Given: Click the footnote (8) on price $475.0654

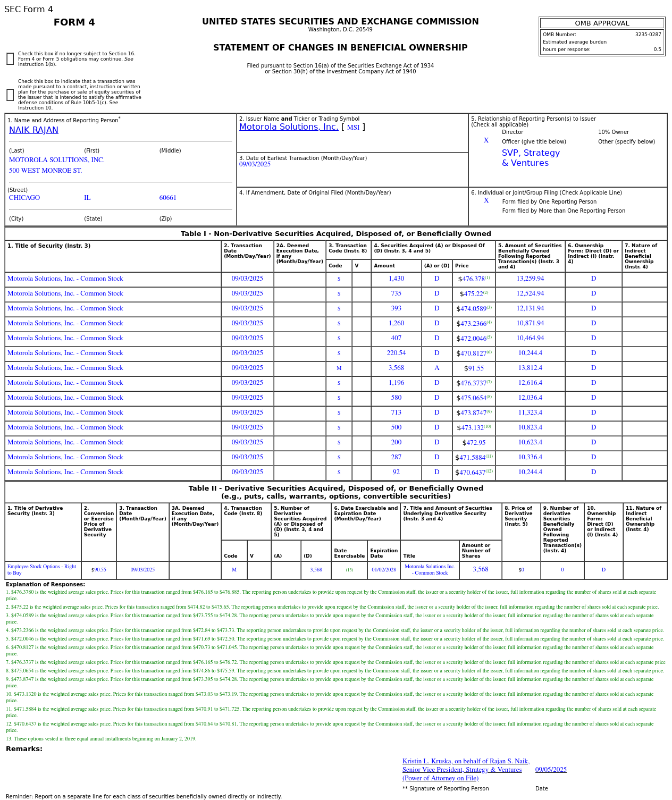Looking at the screenshot, I should coord(489,397).
